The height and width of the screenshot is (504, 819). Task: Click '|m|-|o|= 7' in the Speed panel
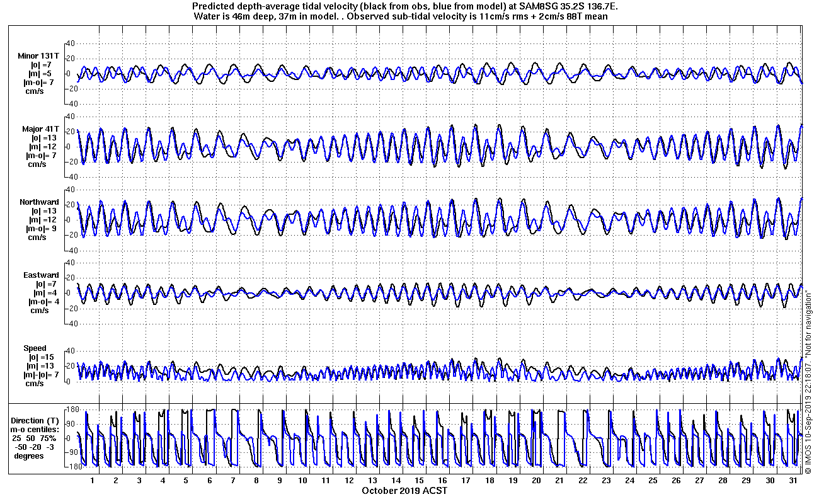(x=40, y=375)
